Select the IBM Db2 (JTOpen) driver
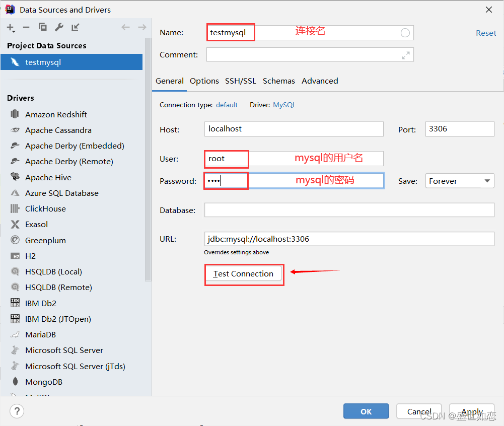 (x=58, y=319)
